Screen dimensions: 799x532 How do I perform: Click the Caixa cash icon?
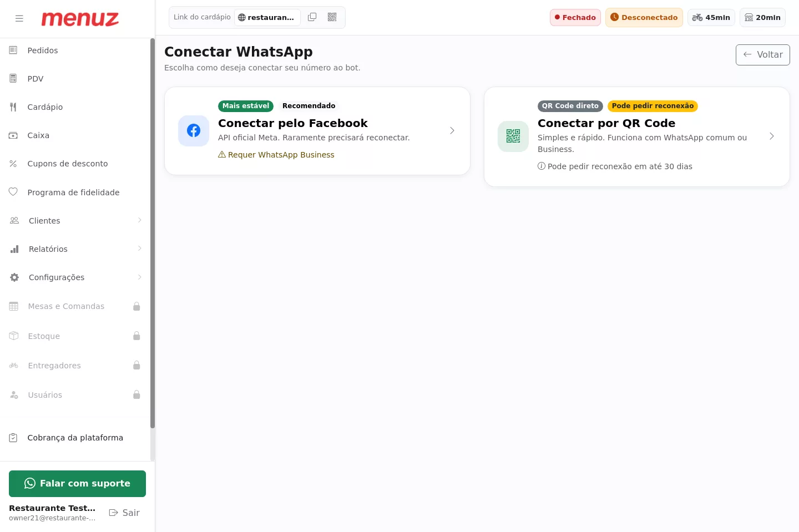pos(13,135)
